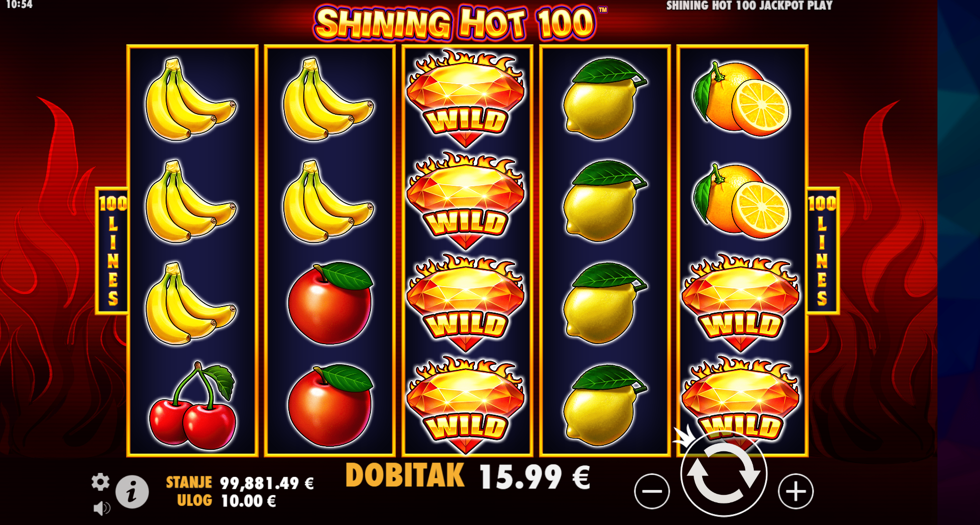The height and width of the screenshot is (525, 980).
Task: Click the right 100 LINES panel
Action: pos(822,250)
